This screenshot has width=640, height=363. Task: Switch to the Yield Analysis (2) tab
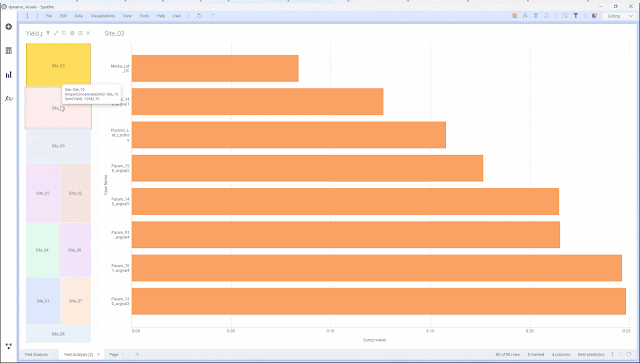(78, 354)
